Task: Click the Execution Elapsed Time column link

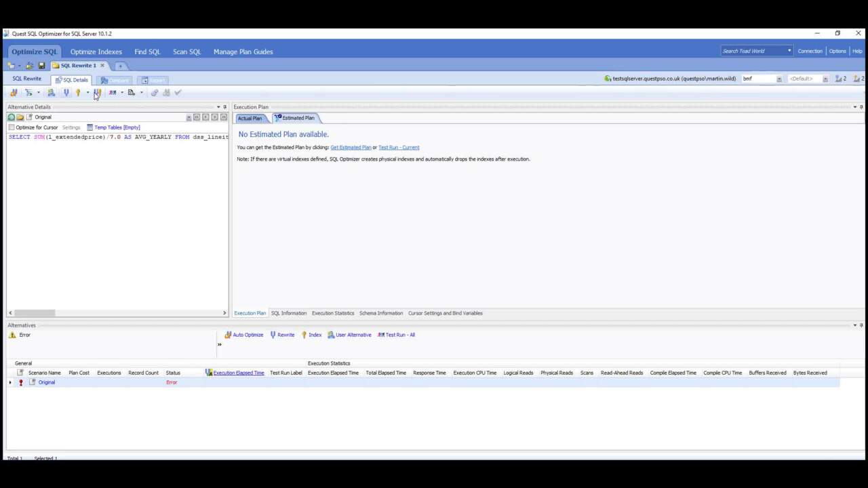Action: coord(239,373)
